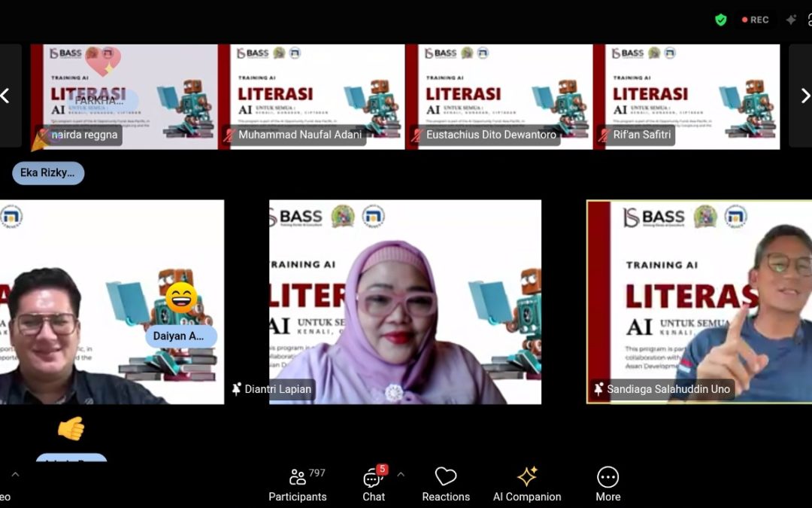
Task: Select Muhammad Naufal Adani's video thumbnail
Action: point(311,96)
